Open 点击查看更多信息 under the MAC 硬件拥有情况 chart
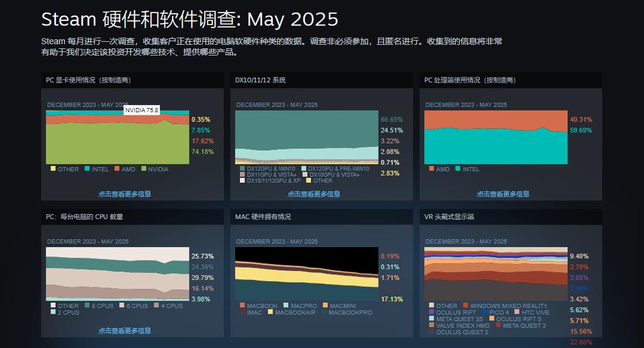The height and width of the screenshot is (348, 644). [x=314, y=331]
